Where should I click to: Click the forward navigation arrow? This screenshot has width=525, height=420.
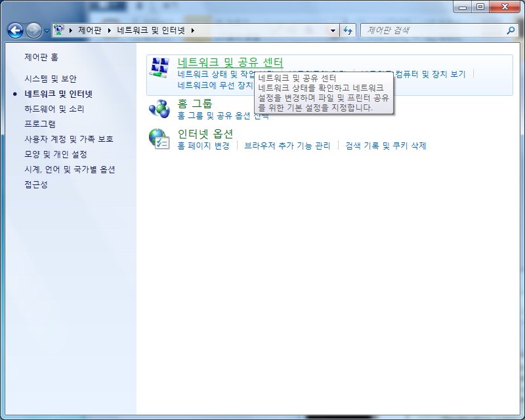[x=33, y=30]
